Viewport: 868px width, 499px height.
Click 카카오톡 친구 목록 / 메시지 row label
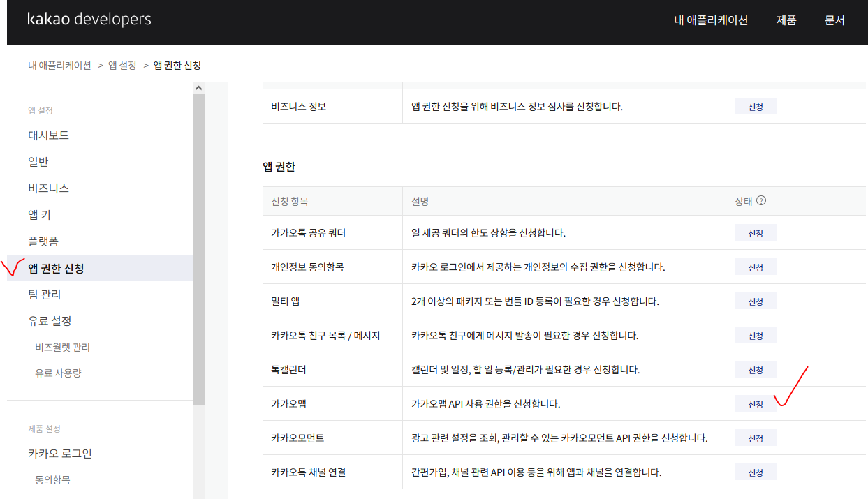[x=325, y=335]
